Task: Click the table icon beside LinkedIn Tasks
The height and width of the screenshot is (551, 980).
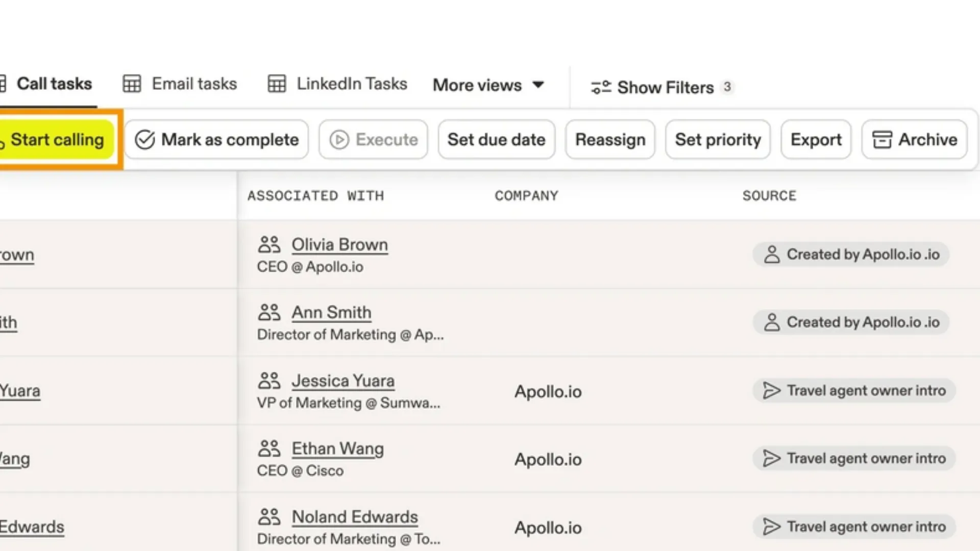Action: (277, 84)
